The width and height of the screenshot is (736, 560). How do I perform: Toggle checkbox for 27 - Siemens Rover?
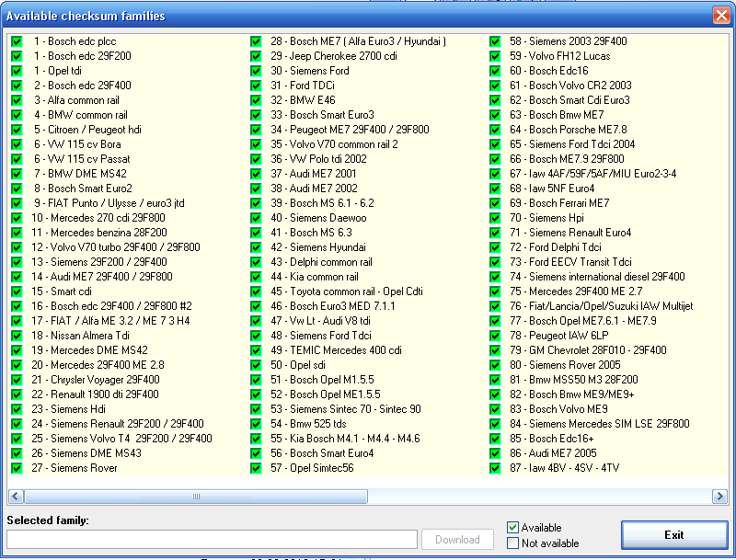[17, 468]
